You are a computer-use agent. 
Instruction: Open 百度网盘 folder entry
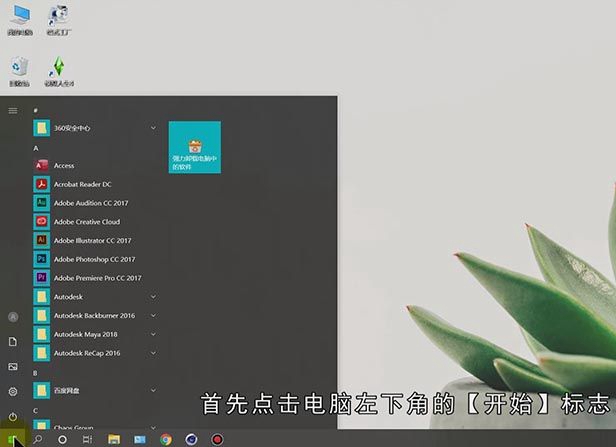click(96, 390)
